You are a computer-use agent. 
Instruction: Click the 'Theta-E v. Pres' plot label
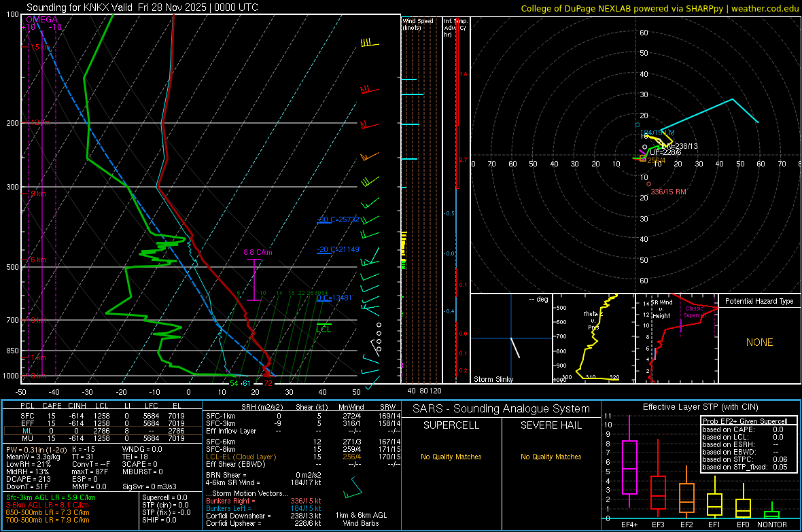tap(593, 321)
